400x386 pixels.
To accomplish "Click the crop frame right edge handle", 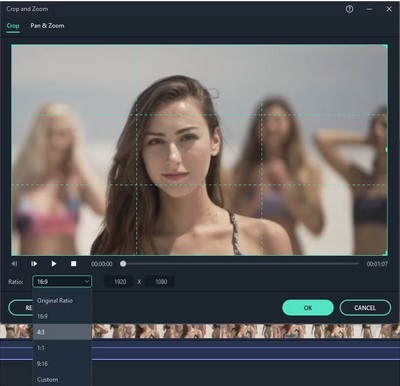I will 387,150.
